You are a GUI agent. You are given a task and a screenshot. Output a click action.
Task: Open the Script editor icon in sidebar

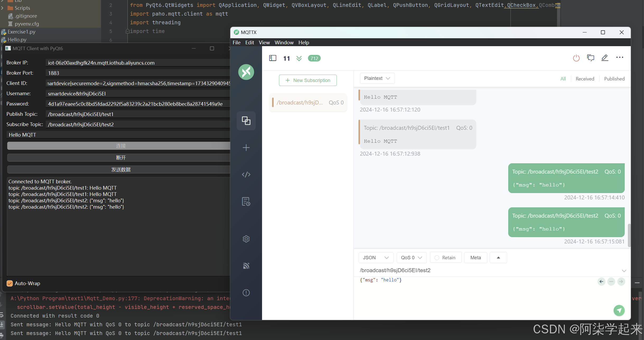coord(246,175)
